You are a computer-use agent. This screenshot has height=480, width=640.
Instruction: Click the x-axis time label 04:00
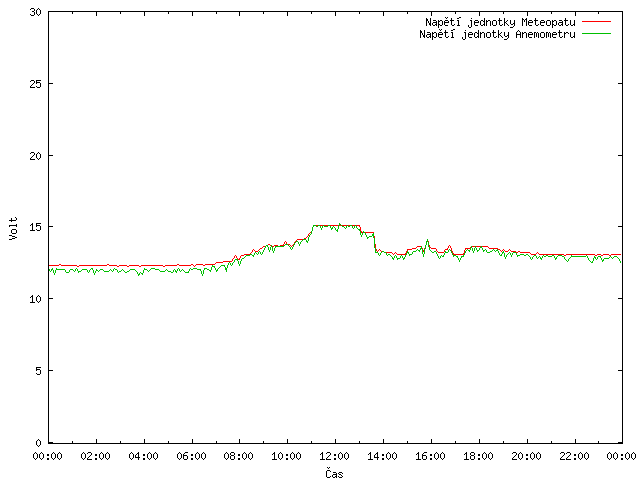pyautogui.click(x=143, y=456)
